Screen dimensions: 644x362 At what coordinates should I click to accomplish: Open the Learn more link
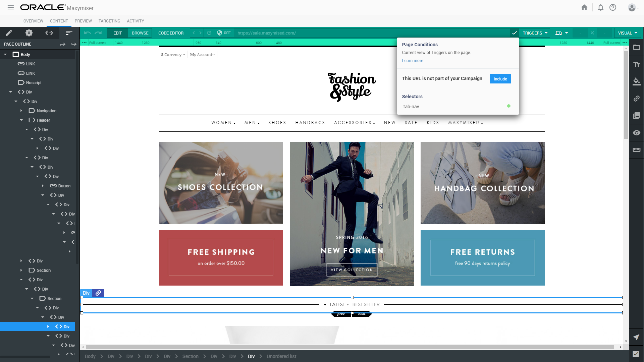point(413,61)
